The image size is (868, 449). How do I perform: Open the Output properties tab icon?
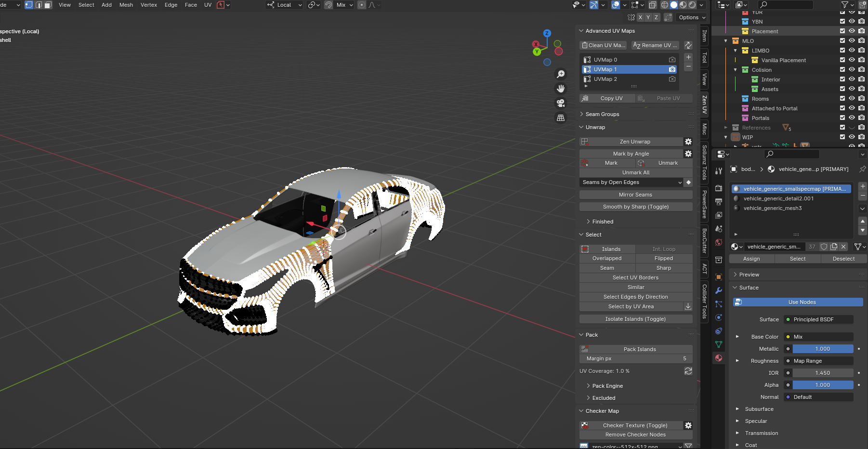(x=719, y=202)
